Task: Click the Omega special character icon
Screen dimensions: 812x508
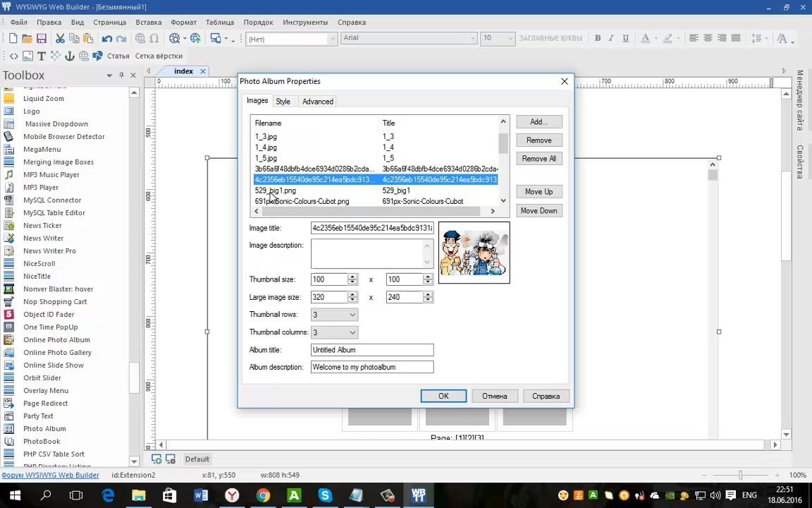Action: [x=154, y=38]
